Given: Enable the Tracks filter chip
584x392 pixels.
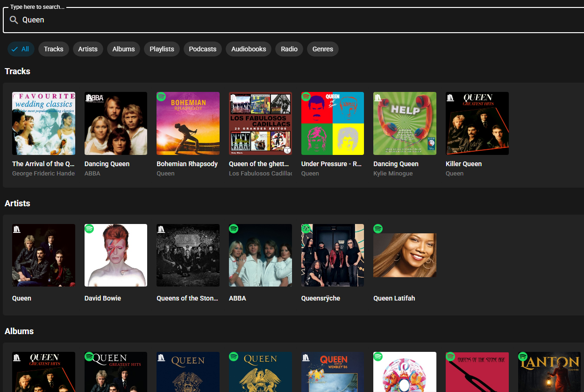Looking at the screenshot, I should (54, 49).
